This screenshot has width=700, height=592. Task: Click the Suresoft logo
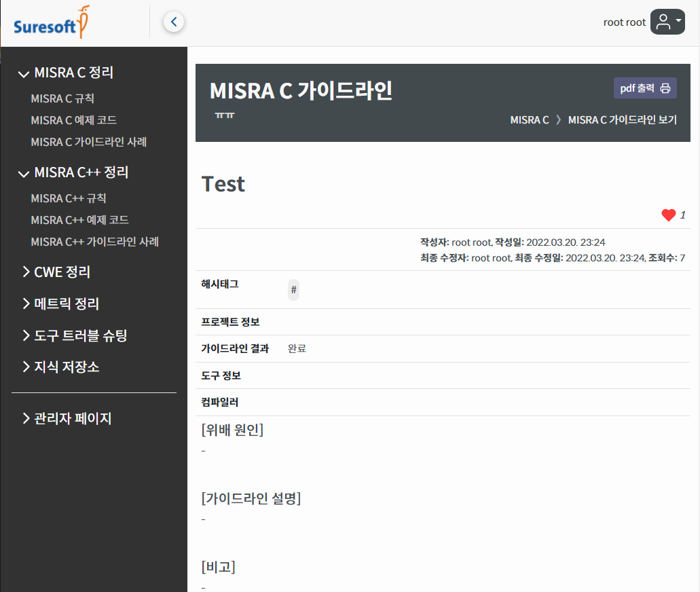pyautogui.click(x=52, y=22)
